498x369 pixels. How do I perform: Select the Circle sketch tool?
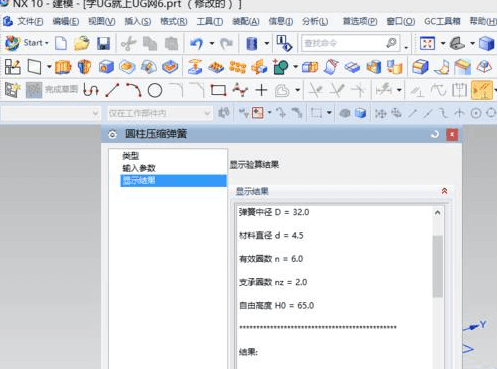tap(155, 90)
